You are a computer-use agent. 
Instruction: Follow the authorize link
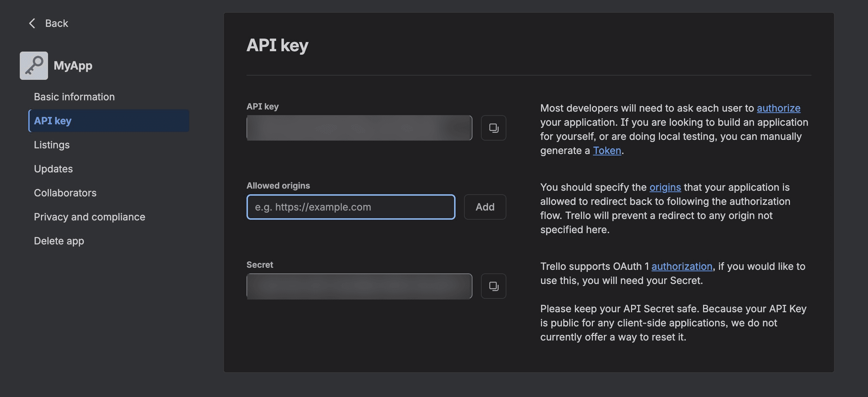click(778, 108)
